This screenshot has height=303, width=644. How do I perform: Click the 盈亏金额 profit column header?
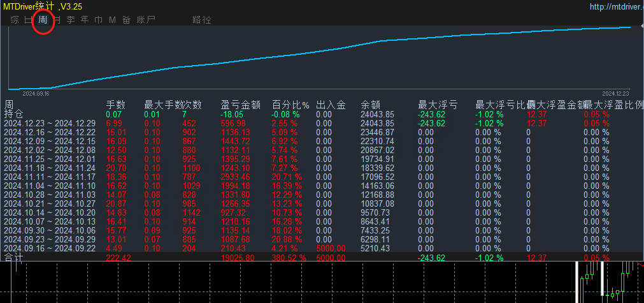click(x=241, y=105)
